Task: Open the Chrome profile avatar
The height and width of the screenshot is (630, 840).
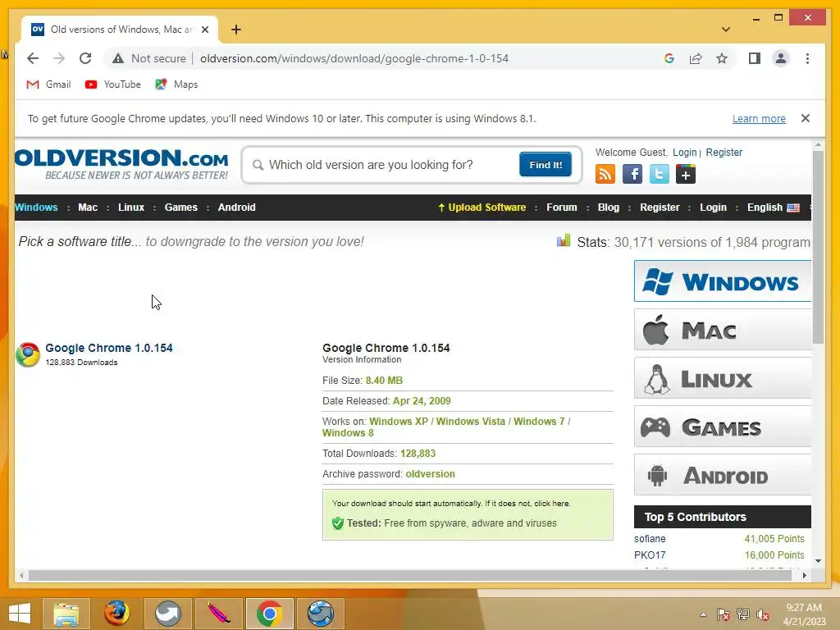Action: 781,58
